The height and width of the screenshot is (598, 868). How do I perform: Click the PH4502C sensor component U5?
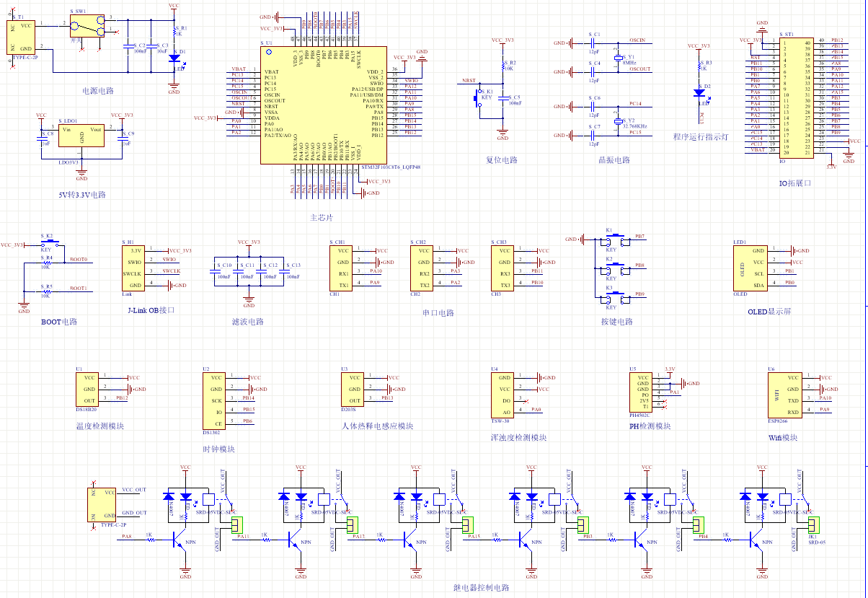point(643,392)
